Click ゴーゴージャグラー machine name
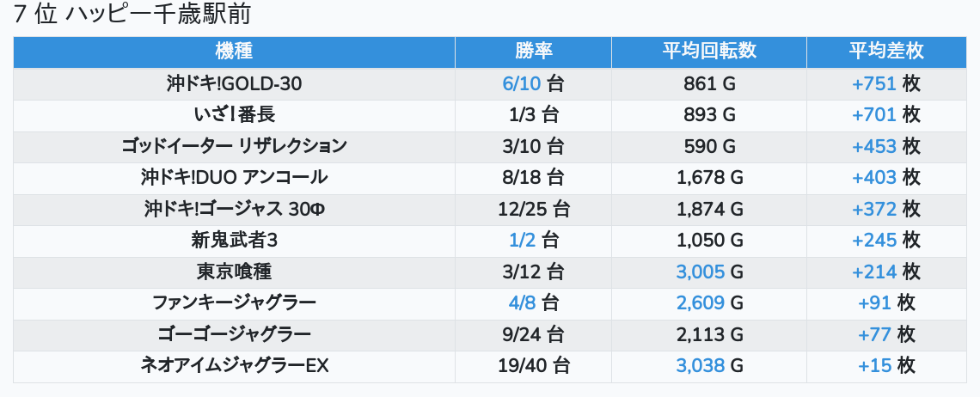This screenshot has width=980, height=397. (234, 334)
